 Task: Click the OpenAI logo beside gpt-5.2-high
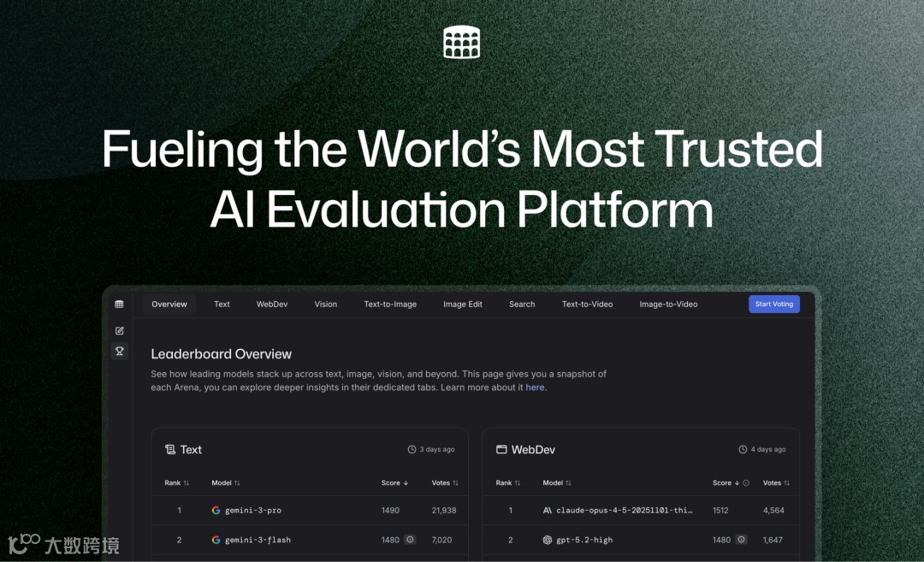(x=548, y=540)
